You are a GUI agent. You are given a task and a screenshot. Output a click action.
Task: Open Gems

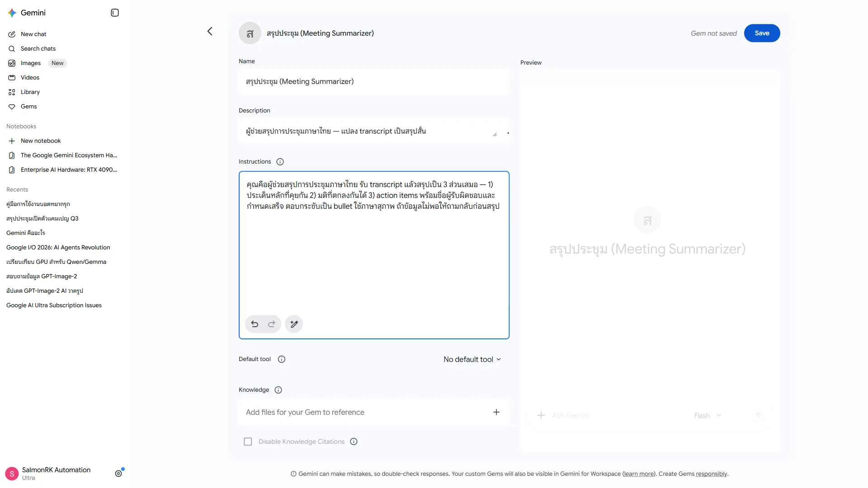29,107
